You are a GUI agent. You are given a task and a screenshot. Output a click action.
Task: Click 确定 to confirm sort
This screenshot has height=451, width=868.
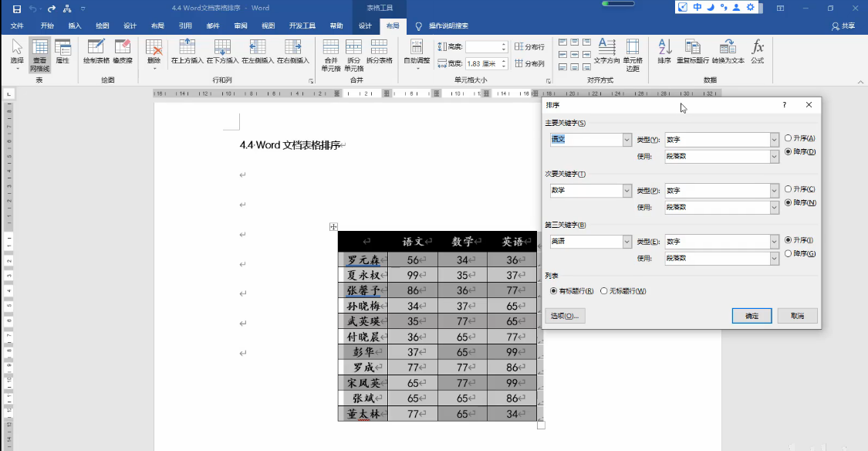coord(751,316)
